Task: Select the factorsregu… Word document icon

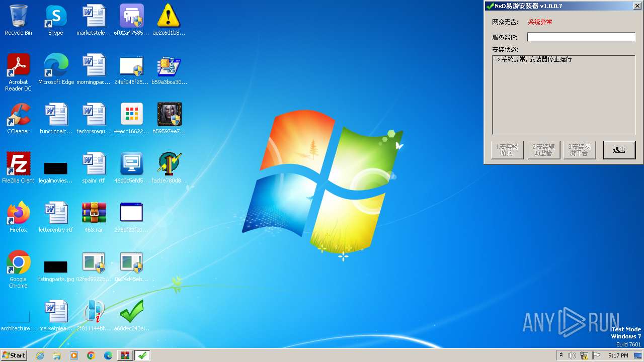Action: pos(94,119)
